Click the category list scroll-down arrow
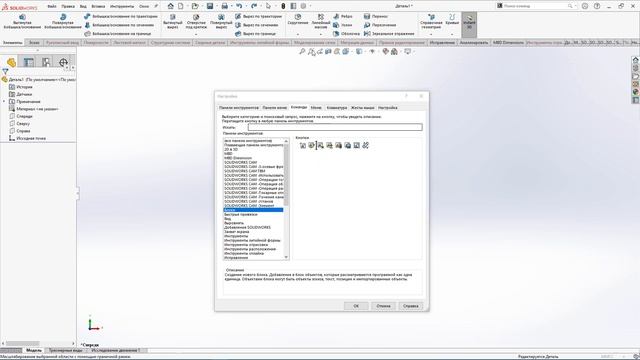Viewport: 640px width, 360px height. (286, 258)
